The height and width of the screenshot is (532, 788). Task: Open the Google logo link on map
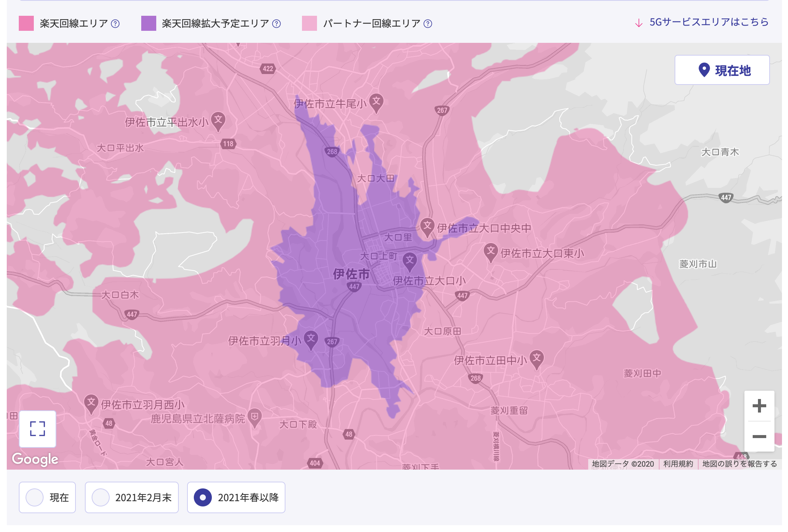pos(35,459)
